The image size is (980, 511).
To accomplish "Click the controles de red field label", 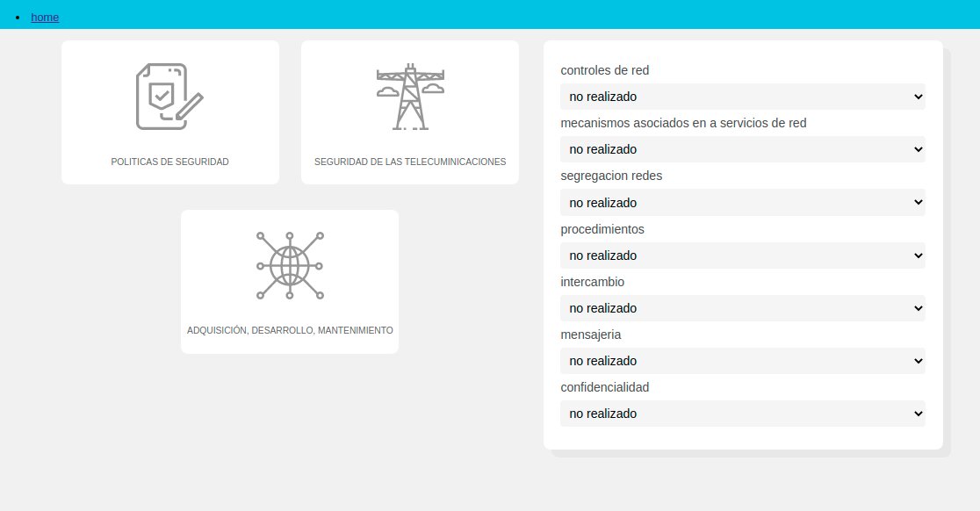I will [604, 70].
